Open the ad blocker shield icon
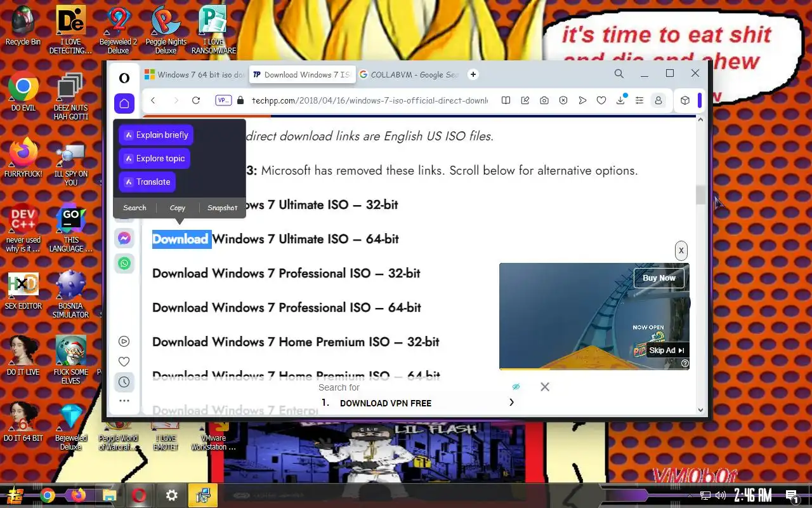 click(x=563, y=100)
